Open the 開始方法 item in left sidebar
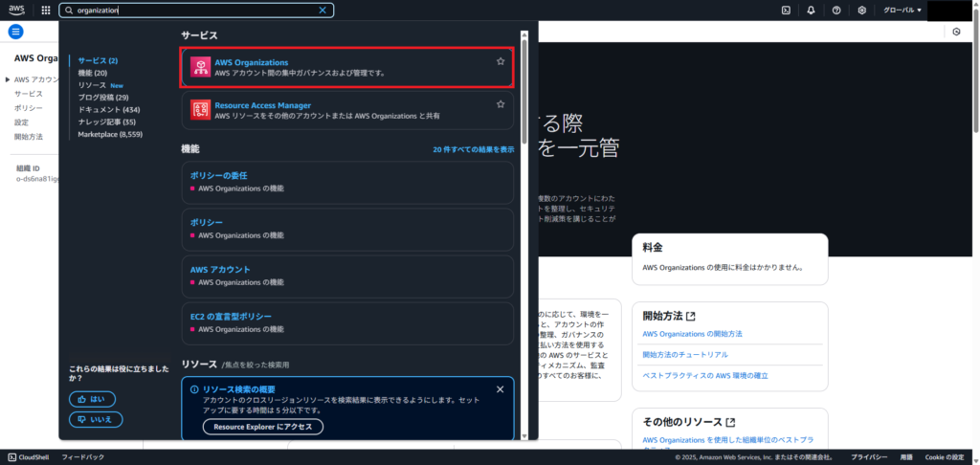Viewport: 980px width, 465px height. point(29,137)
